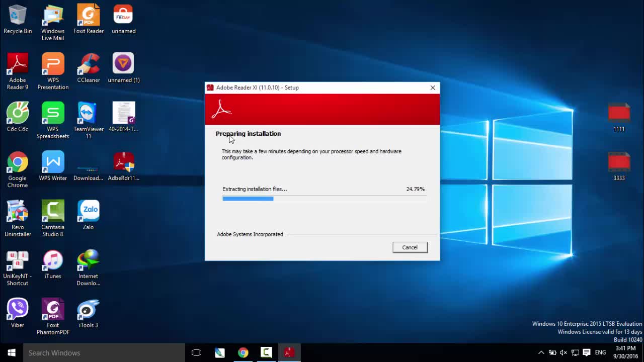Image resolution: width=644 pixels, height=362 pixels.
Task: Click the extraction progress bar in Setup
Action: pyautogui.click(x=325, y=199)
